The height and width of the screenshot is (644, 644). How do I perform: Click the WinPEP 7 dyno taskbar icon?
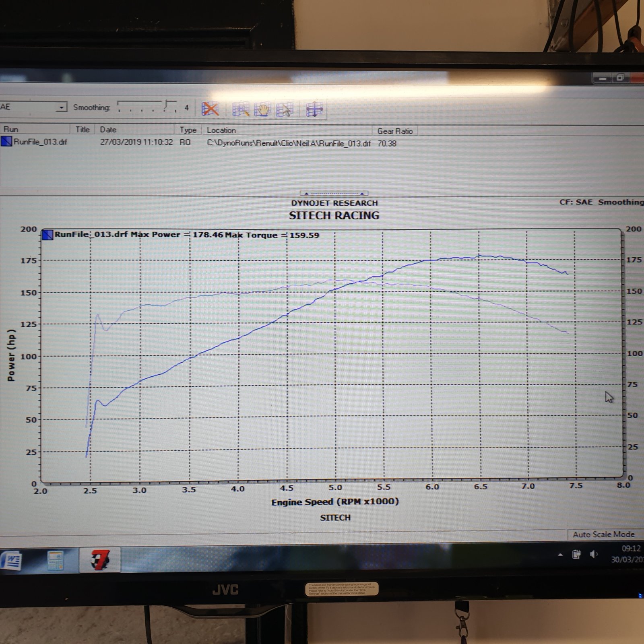click(x=100, y=560)
